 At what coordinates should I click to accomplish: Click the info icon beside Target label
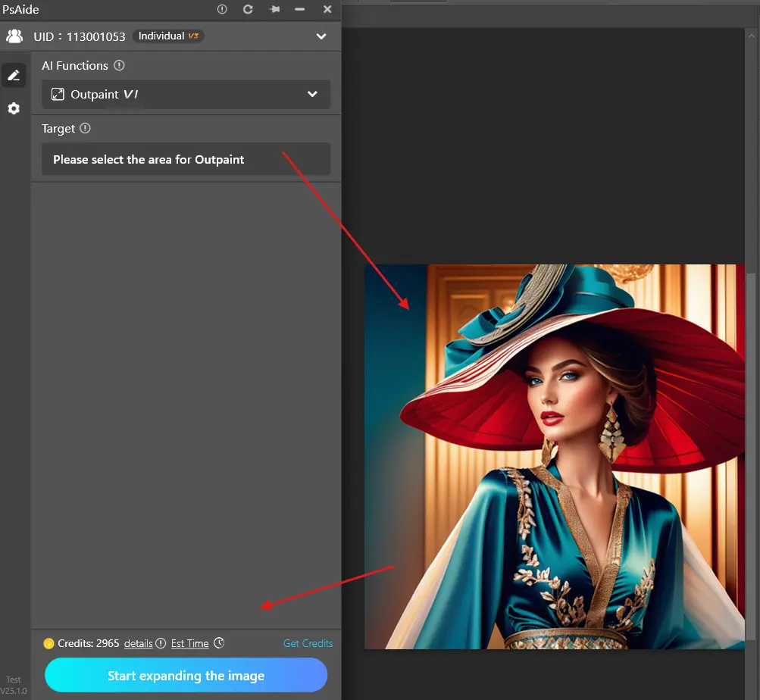tap(85, 129)
